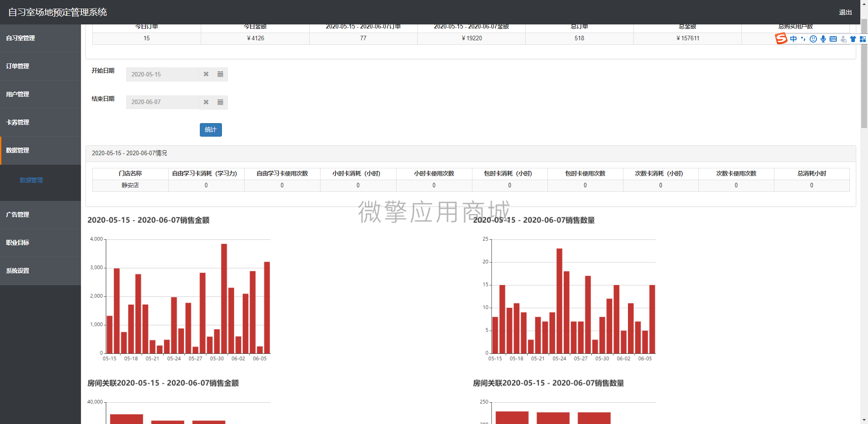Click the period order count 77
Screen dimensions: 868x424
coord(363,38)
